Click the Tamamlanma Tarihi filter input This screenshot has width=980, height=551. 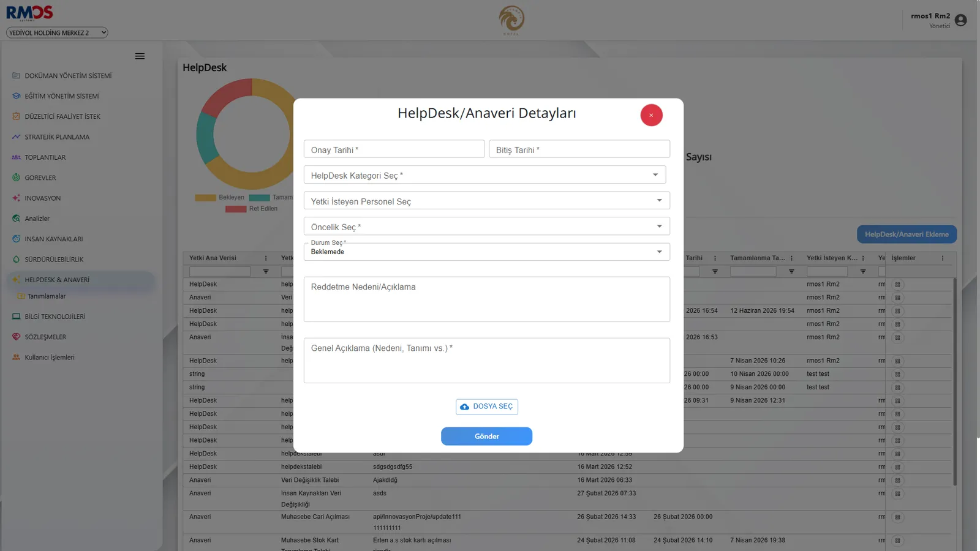(x=753, y=271)
